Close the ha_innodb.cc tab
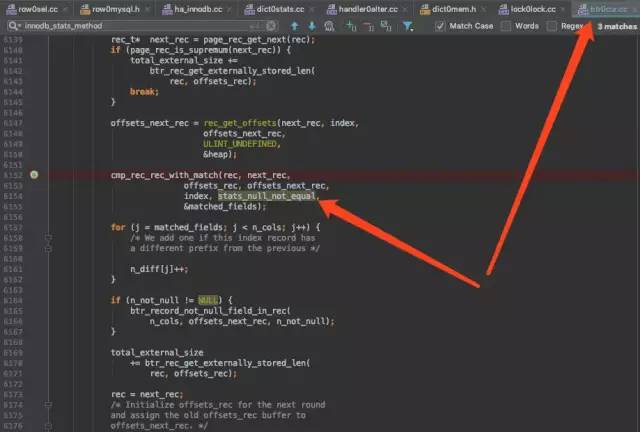 coord(229,9)
